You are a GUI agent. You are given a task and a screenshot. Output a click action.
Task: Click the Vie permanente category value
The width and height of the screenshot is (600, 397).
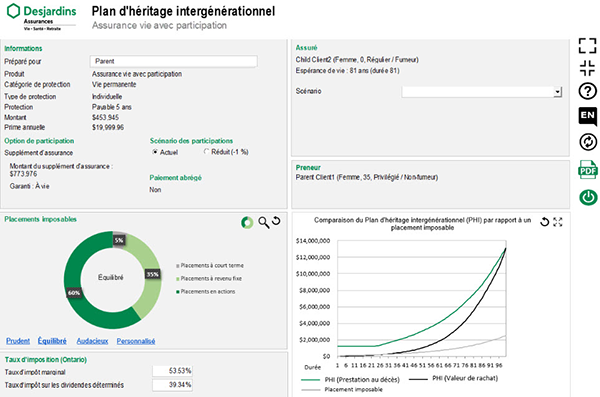(x=114, y=85)
